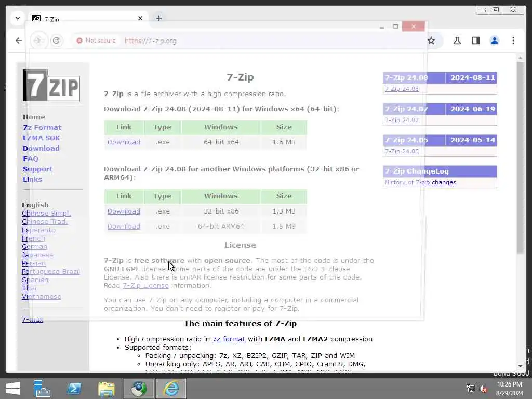Click the muted volume tray icon

[x=483, y=389]
